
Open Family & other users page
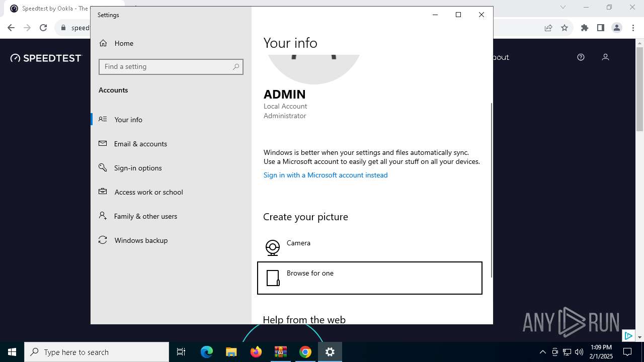pyautogui.click(x=171, y=216)
